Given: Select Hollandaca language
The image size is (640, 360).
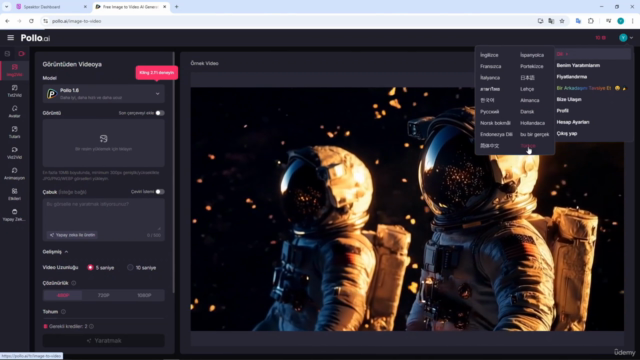Looking at the screenshot, I should click(x=532, y=123).
